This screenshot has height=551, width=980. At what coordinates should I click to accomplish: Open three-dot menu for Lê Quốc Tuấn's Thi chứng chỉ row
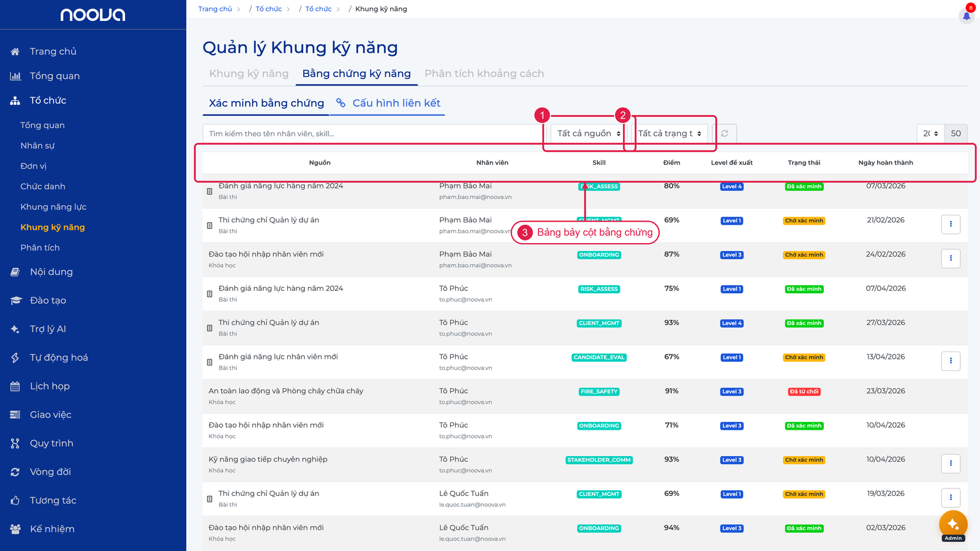pos(951,498)
